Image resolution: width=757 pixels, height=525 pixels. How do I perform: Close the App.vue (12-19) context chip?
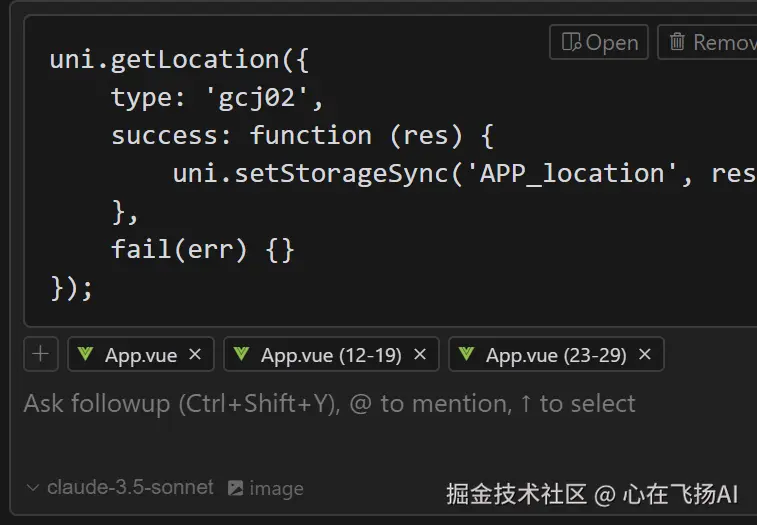(x=420, y=354)
